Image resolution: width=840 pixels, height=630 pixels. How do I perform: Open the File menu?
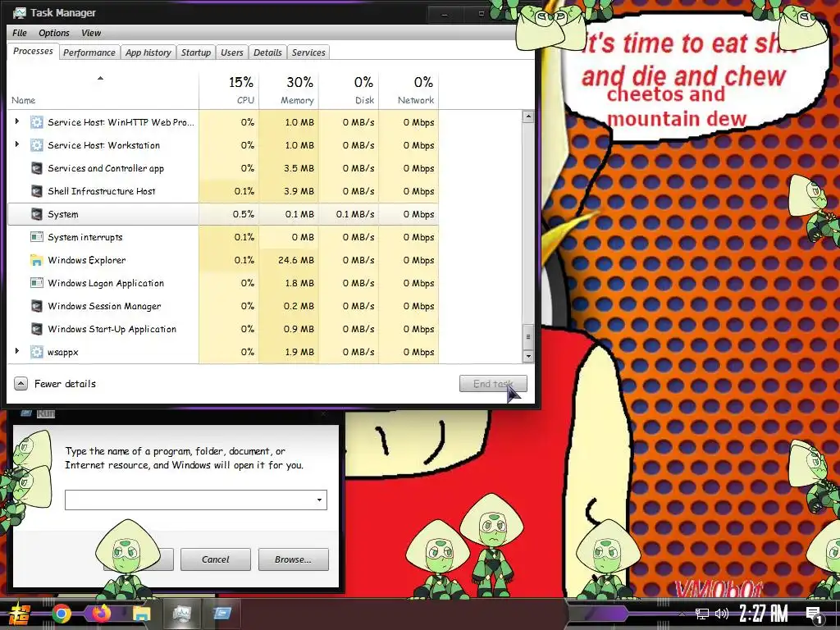20,33
